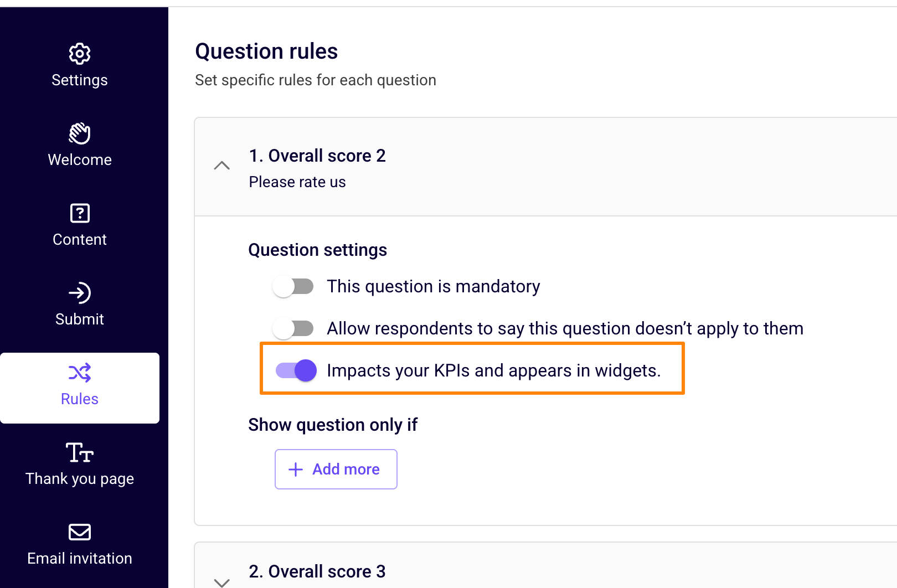This screenshot has height=588, width=897.
Task: Open the Thank you page text icon
Action: tap(80, 452)
